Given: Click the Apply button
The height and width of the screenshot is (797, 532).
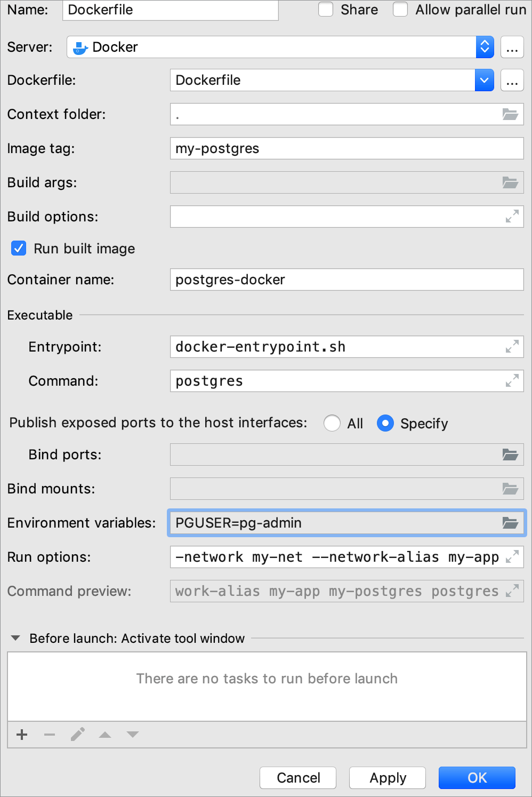Looking at the screenshot, I should pos(388,778).
